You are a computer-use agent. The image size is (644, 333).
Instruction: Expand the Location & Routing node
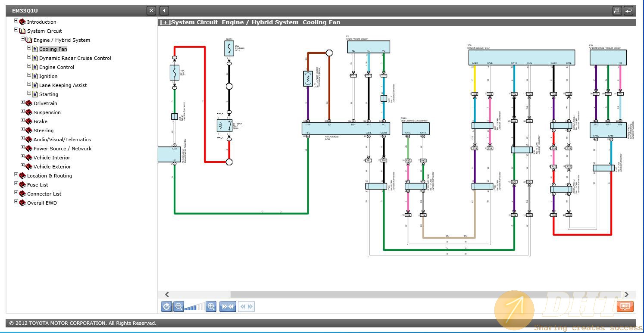click(16, 174)
